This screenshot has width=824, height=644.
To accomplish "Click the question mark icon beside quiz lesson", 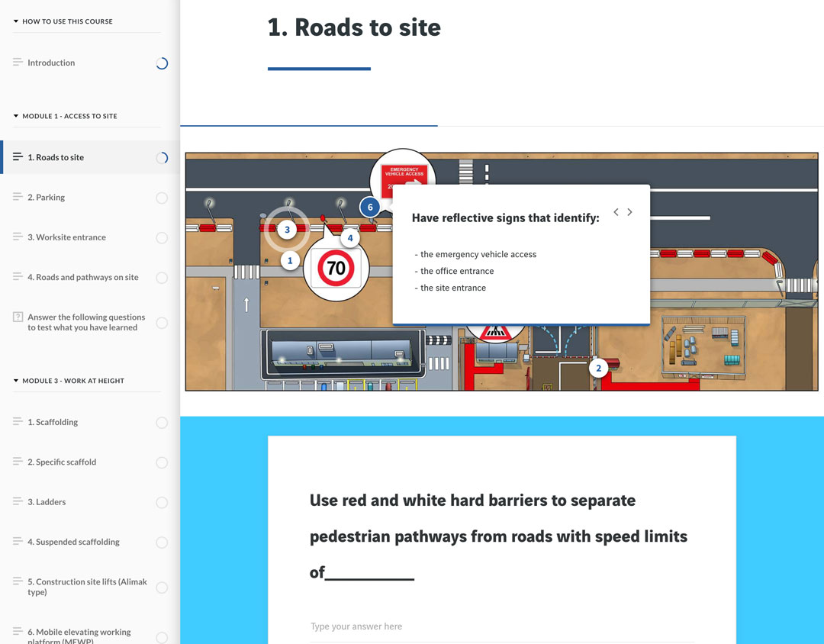I will click(x=18, y=317).
